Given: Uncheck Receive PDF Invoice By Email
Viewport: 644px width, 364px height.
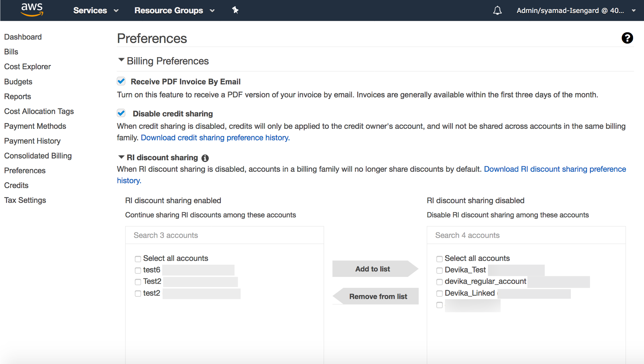Looking at the screenshot, I should [x=121, y=81].
